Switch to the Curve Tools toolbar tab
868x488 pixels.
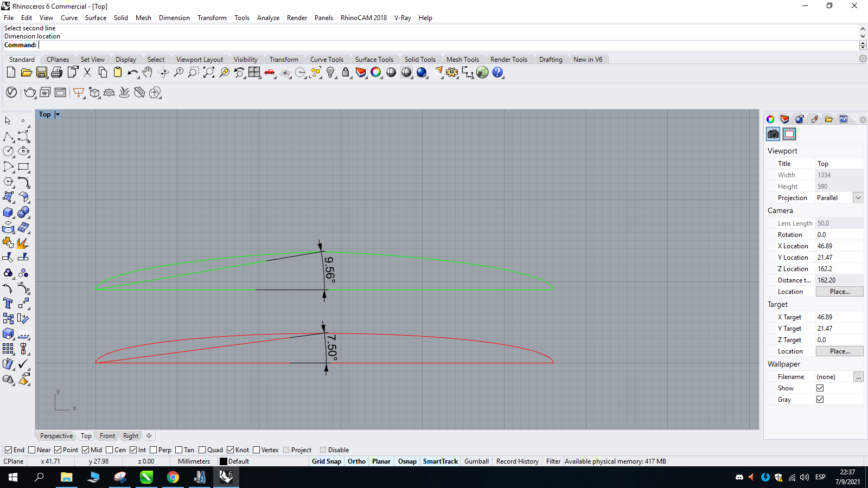click(x=327, y=60)
